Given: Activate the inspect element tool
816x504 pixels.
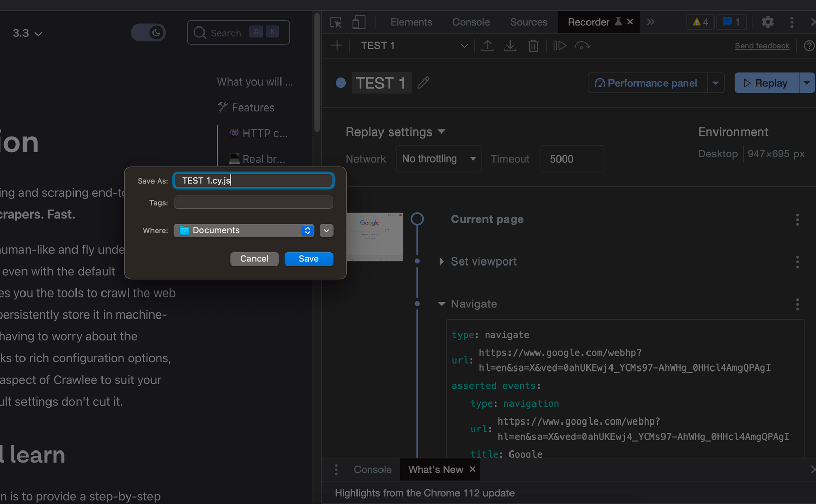Looking at the screenshot, I should [335, 22].
